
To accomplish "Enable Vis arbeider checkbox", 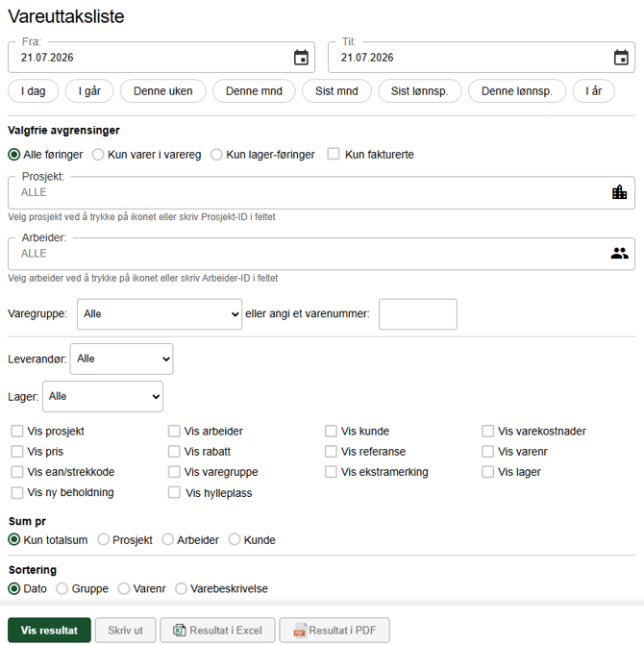I will point(174,431).
